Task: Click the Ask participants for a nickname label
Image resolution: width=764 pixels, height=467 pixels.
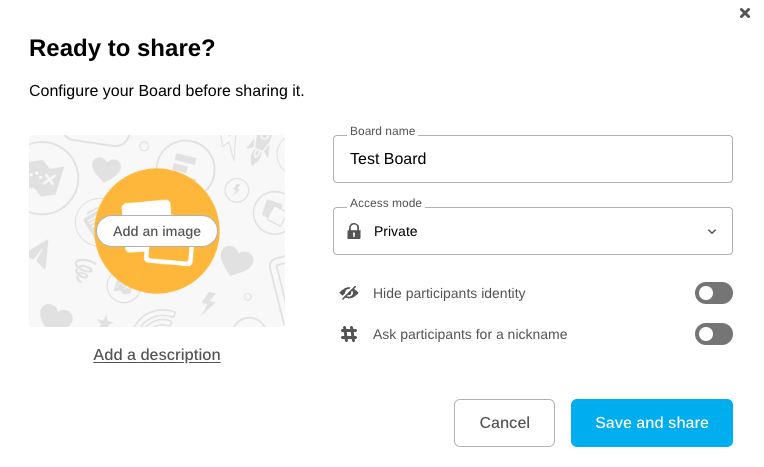Action: pos(470,334)
